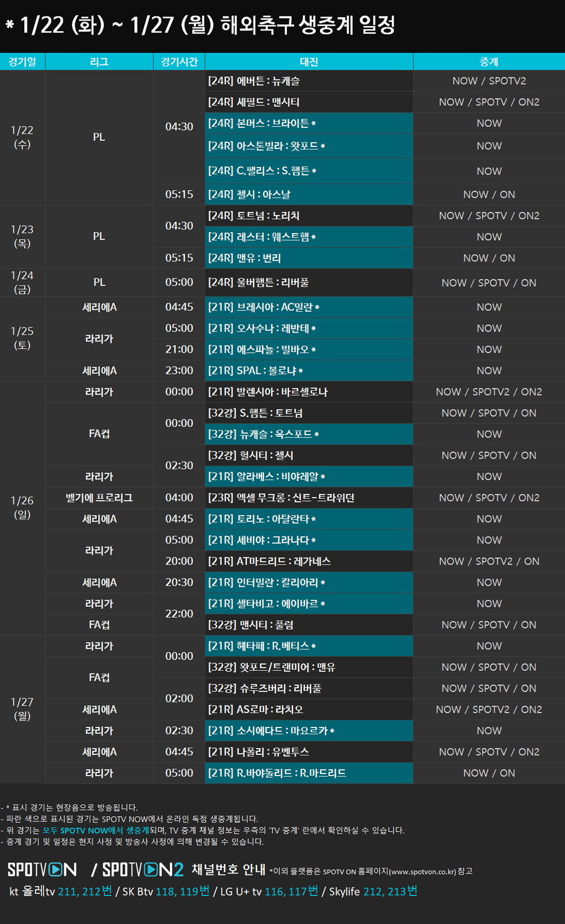Click the 대진 column header

pyautogui.click(x=309, y=62)
